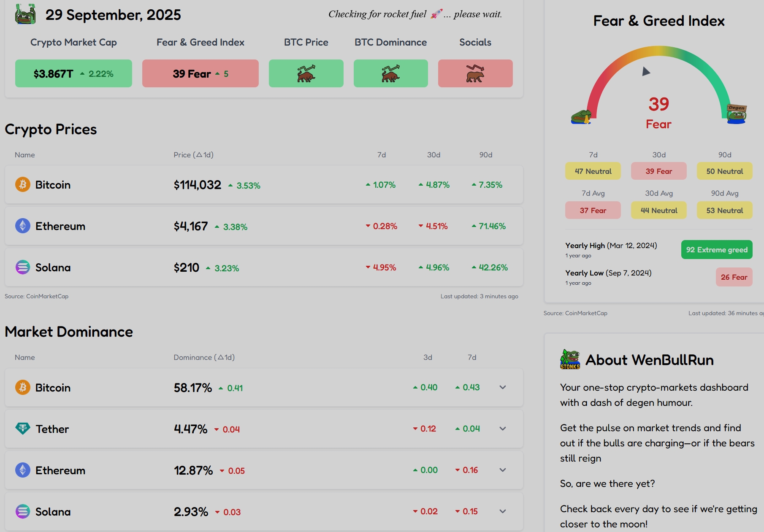Click the Solana icon in Crypto Prices
Image resolution: width=764 pixels, height=532 pixels.
23,267
